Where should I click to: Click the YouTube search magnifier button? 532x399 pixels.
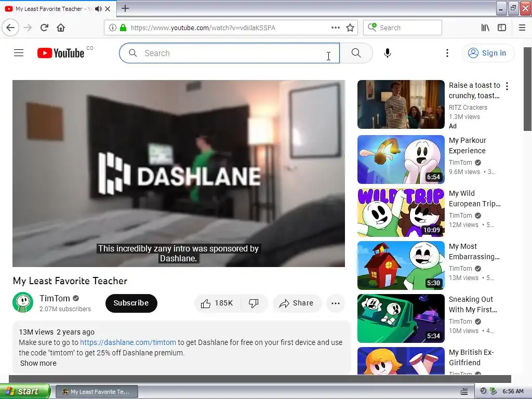pyautogui.click(x=356, y=53)
